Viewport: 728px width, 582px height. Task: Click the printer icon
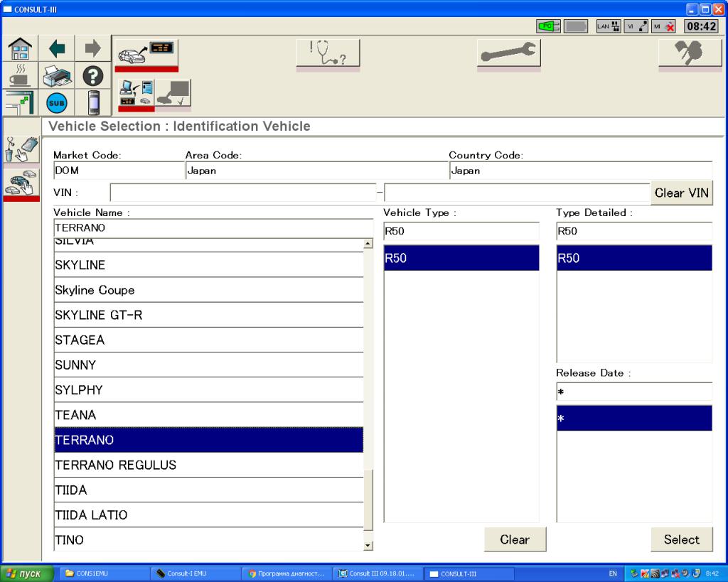[x=56, y=77]
